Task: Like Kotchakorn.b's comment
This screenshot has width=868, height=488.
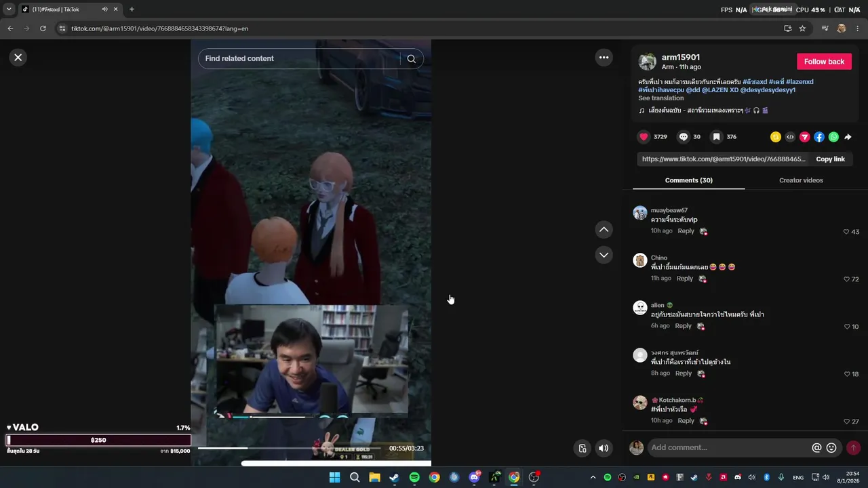Action: [x=846, y=422]
